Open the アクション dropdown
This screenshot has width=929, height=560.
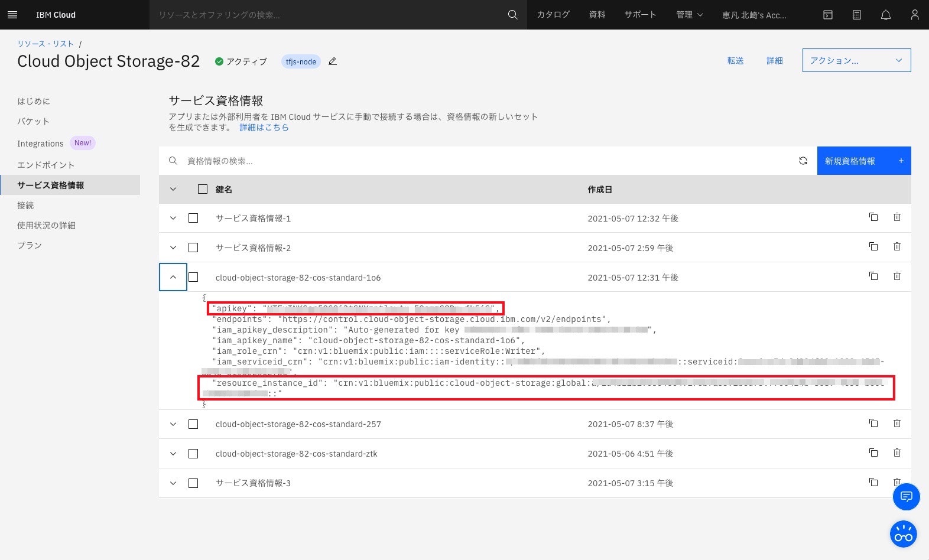point(856,60)
